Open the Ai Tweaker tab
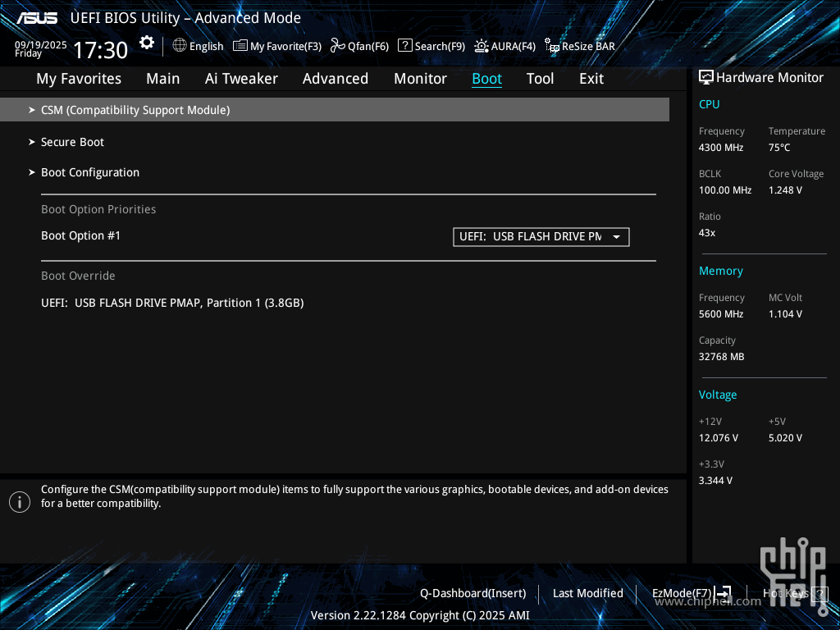This screenshot has width=840, height=630. (241, 79)
